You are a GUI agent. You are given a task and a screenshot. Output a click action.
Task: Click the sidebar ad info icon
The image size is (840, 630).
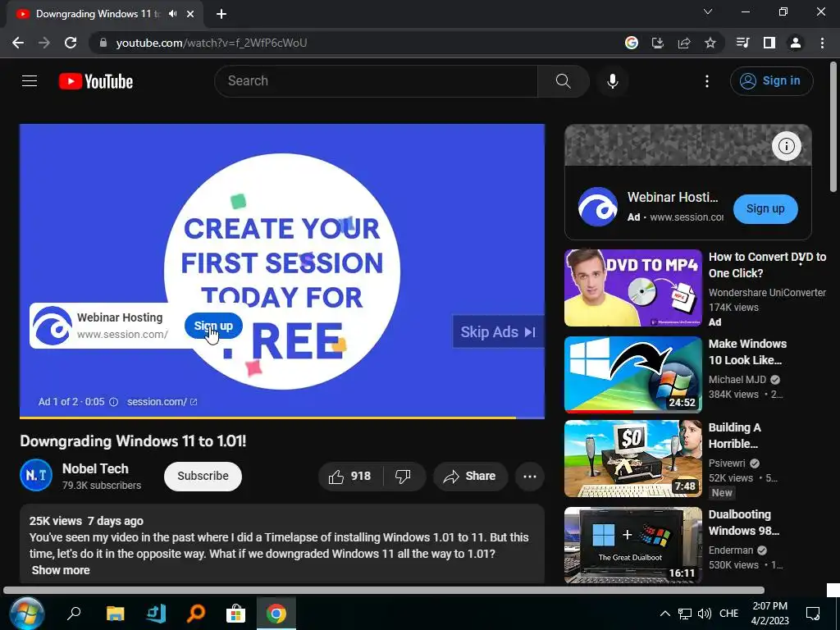click(787, 146)
